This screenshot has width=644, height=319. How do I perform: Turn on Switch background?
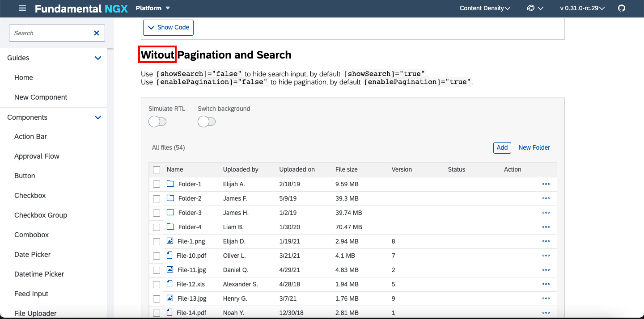click(x=207, y=121)
